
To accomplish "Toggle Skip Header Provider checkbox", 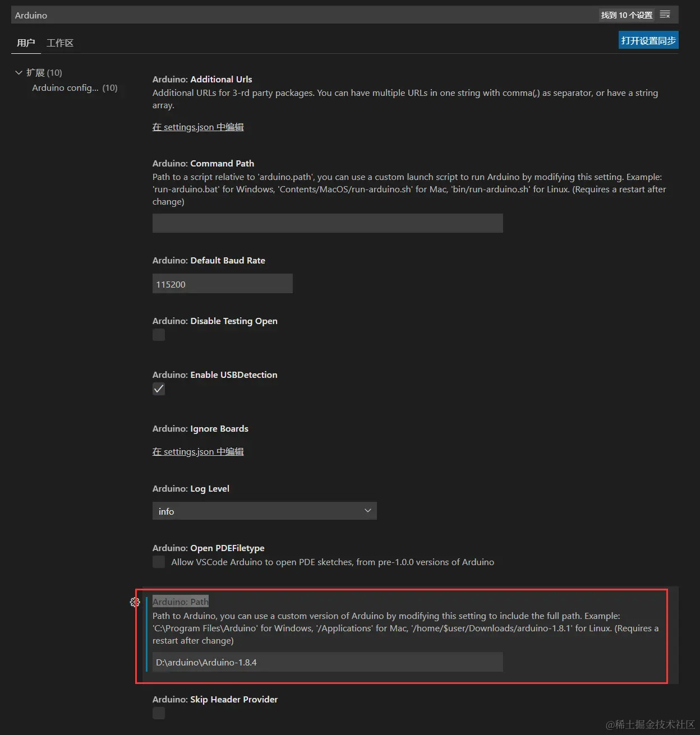I will pos(159,713).
